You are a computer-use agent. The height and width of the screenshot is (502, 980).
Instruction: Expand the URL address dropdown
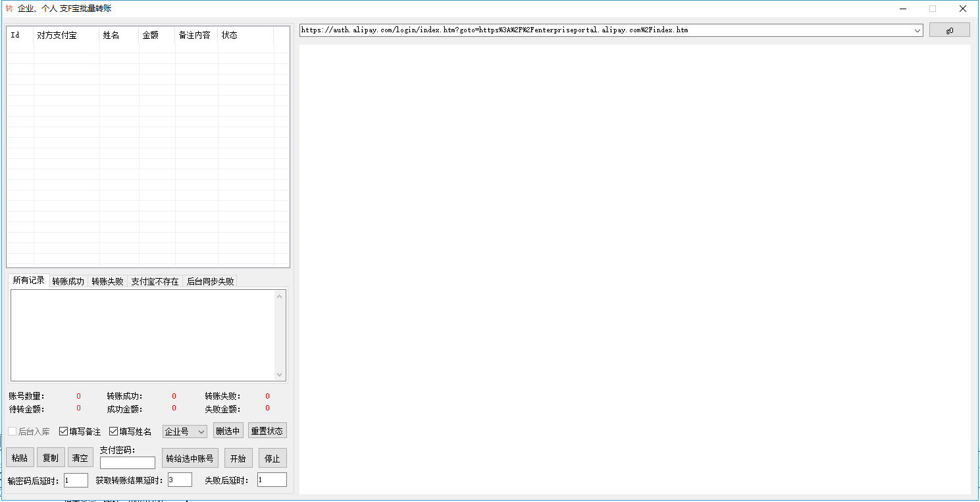coord(917,30)
